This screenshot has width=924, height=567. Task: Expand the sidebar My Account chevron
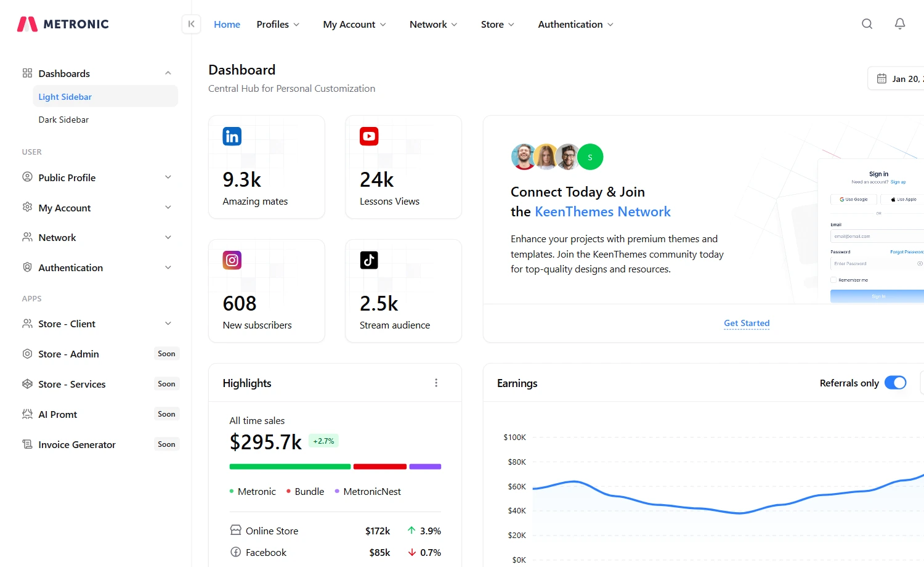tap(168, 207)
